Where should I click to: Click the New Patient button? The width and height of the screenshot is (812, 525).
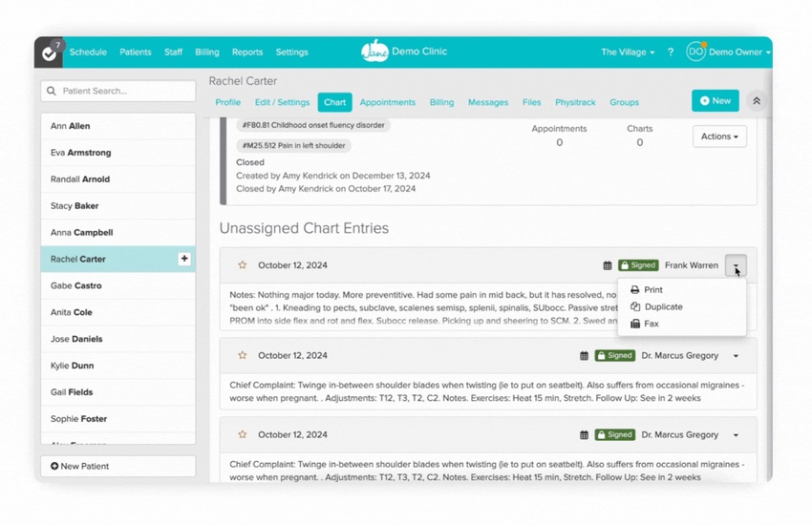click(118, 466)
